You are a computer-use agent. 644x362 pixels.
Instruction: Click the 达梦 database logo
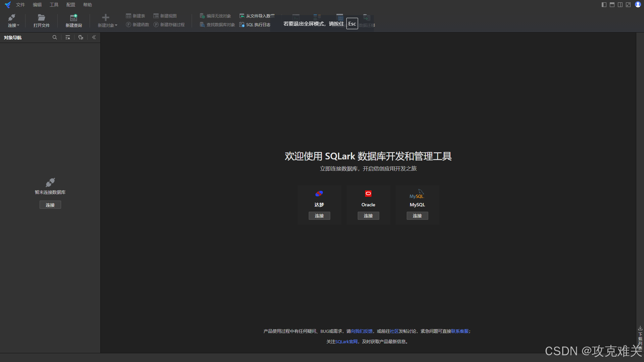[x=319, y=194]
